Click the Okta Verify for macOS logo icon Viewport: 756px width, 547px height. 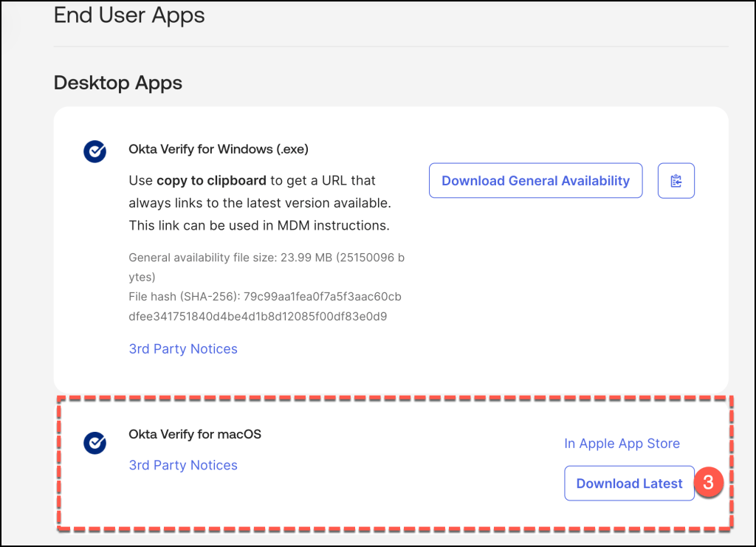94,443
